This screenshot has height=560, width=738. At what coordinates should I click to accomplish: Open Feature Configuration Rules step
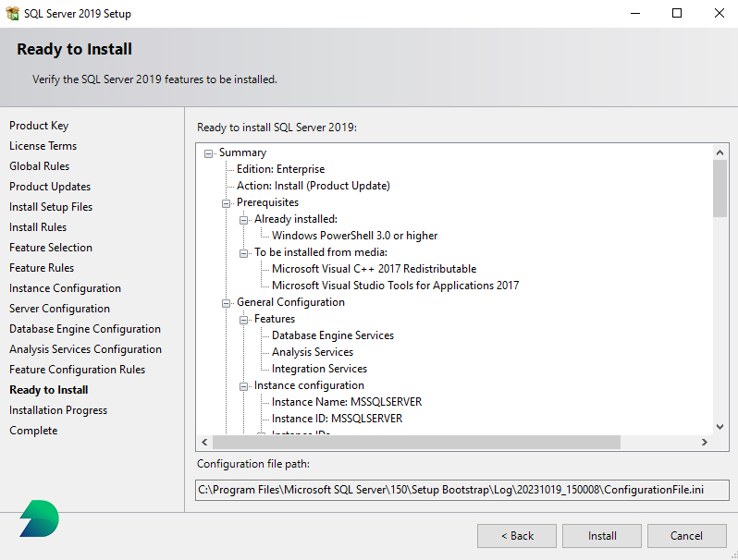coord(77,370)
